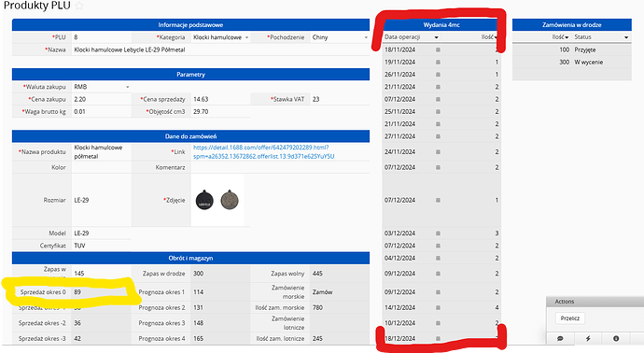Click the brake pad product photo
This screenshot has height=353, width=644.
coord(217,200)
